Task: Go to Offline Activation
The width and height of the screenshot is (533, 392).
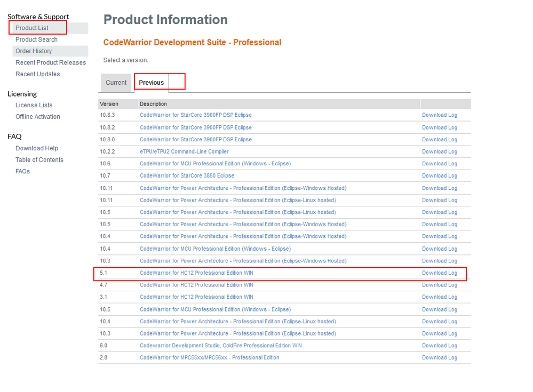Action: [x=37, y=117]
